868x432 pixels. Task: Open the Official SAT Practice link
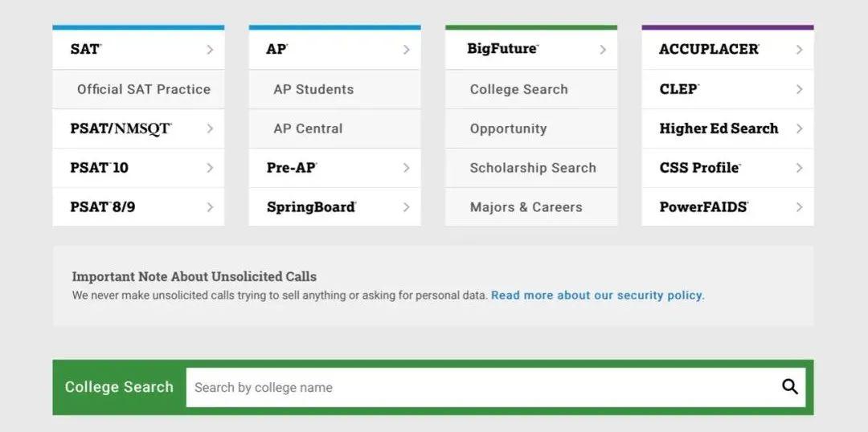[x=144, y=89]
